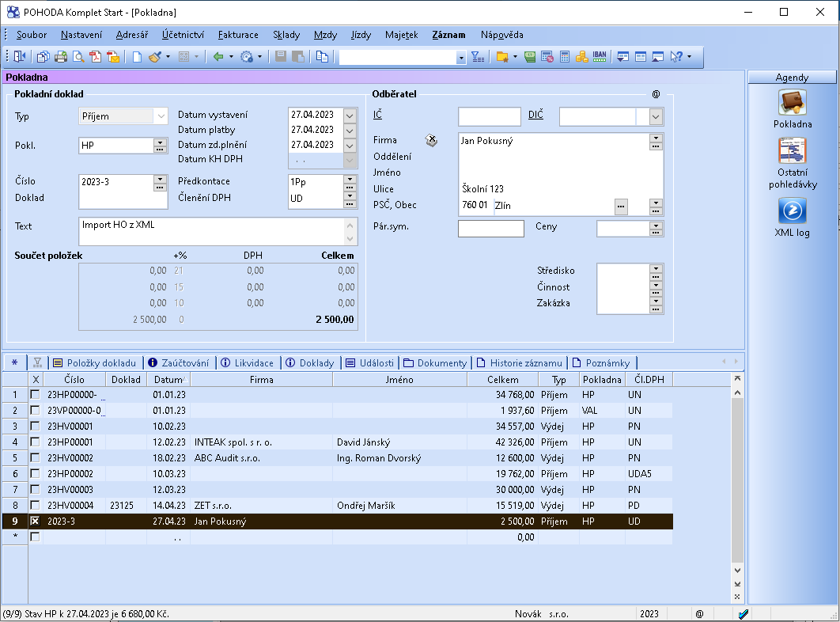Open the Soubor menu
Image resolution: width=840 pixels, height=622 pixels.
click(32, 35)
